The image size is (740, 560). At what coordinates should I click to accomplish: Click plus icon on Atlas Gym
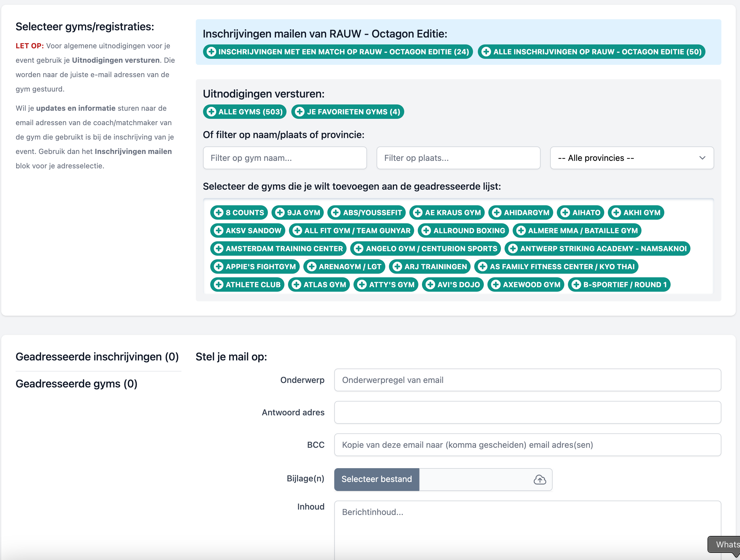[296, 285]
